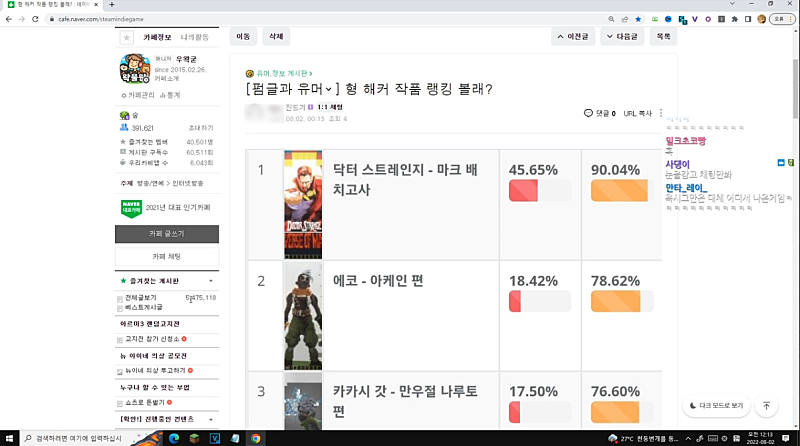The height and width of the screenshot is (446, 800).
Task: Open Windows Start menu
Action: pyautogui.click(x=9, y=438)
